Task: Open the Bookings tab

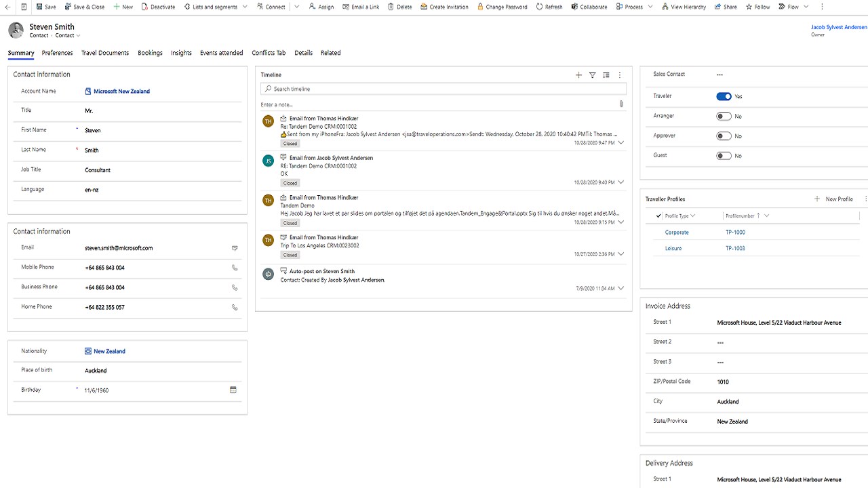Action: click(x=150, y=53)
